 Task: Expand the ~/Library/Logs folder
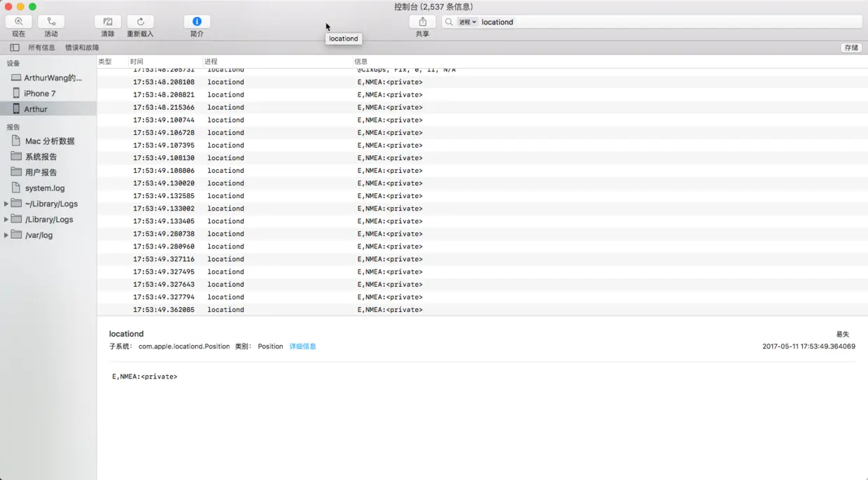[x=6, y=204]
